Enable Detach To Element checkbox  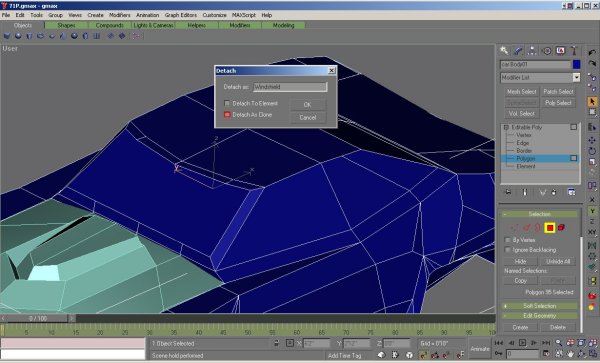[227, 103]
